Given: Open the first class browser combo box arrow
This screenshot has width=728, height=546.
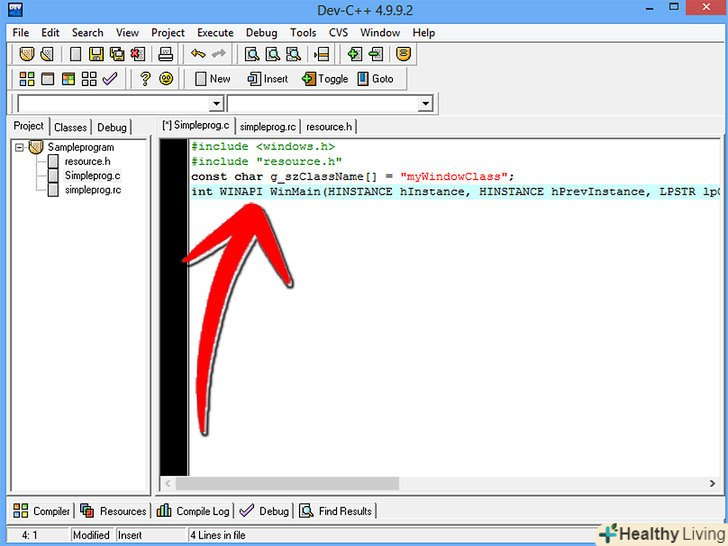Looking at the screenshot, I should coord(216,104).
